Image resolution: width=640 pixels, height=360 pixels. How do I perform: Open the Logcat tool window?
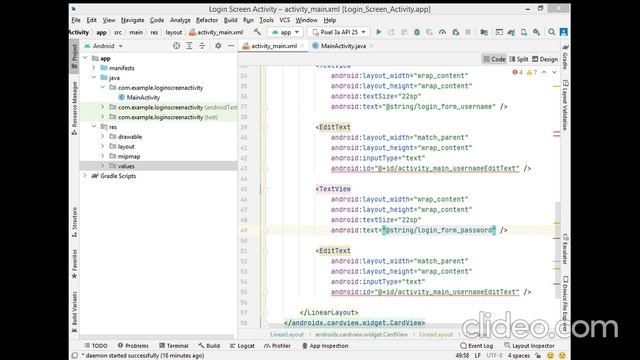[x=242, y=346]
